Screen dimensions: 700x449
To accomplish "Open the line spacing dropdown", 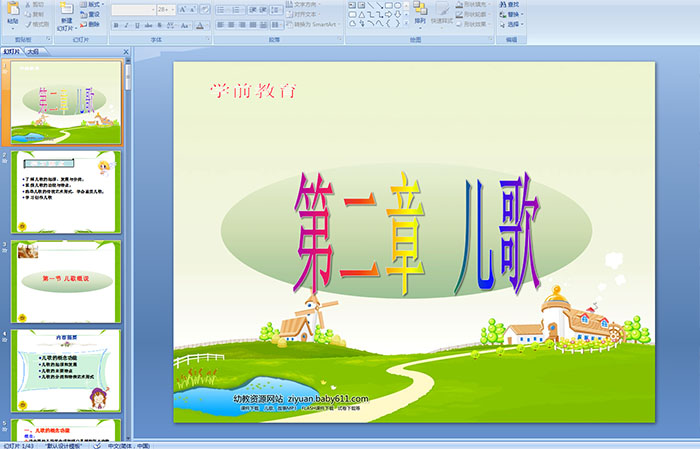I will [x=276, y=10].
